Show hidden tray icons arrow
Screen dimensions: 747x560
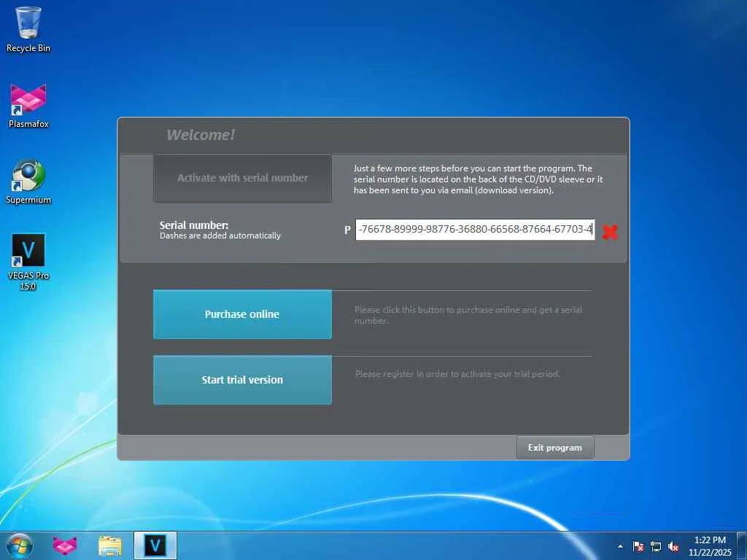[620, 546]
